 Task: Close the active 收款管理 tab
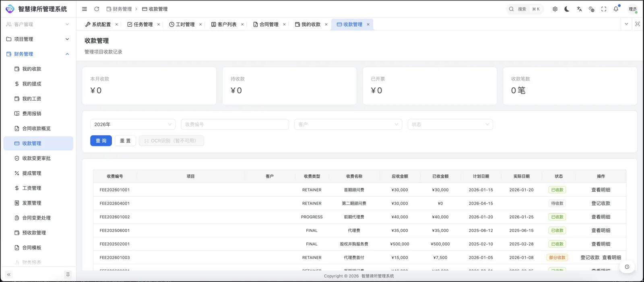(368, 25)
